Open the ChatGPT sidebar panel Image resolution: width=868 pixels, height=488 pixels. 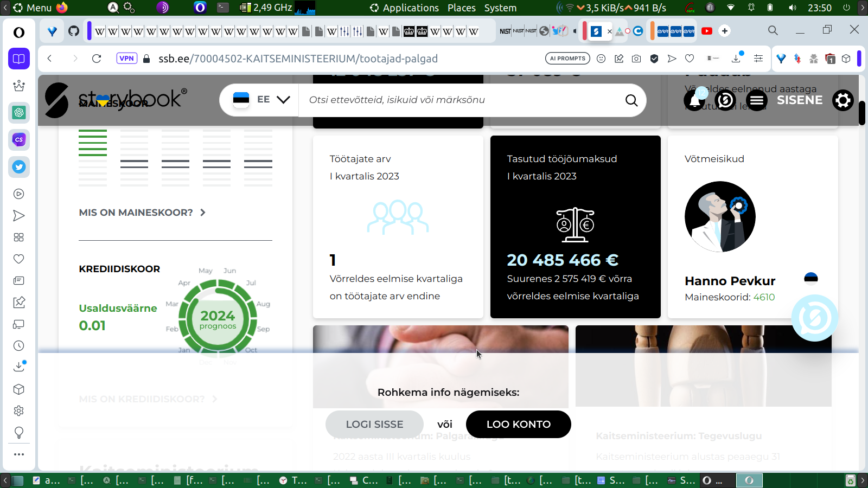19,113
